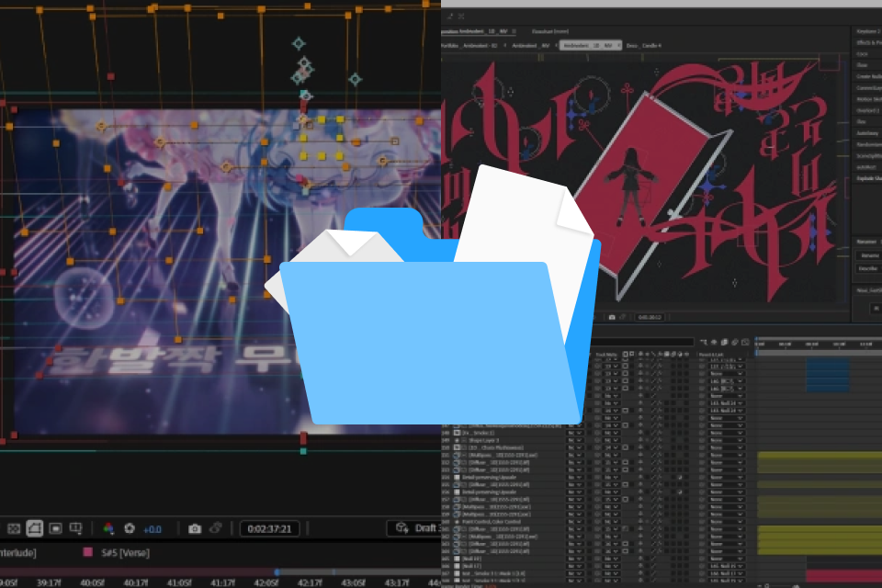Image resolution: width=882 pixels, height=588 pixels.
Task: Toggle the transparency grid in the left viewer
Action: coord(14,529)
